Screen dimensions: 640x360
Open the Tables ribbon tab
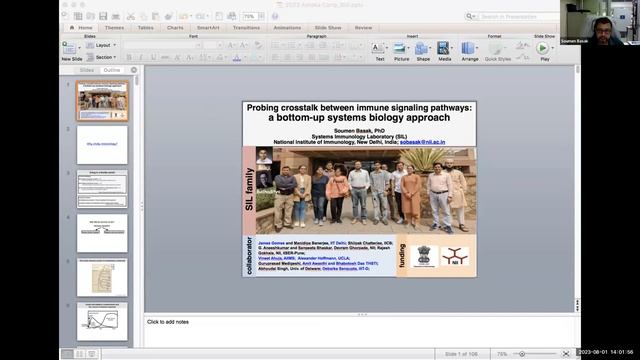145,28
